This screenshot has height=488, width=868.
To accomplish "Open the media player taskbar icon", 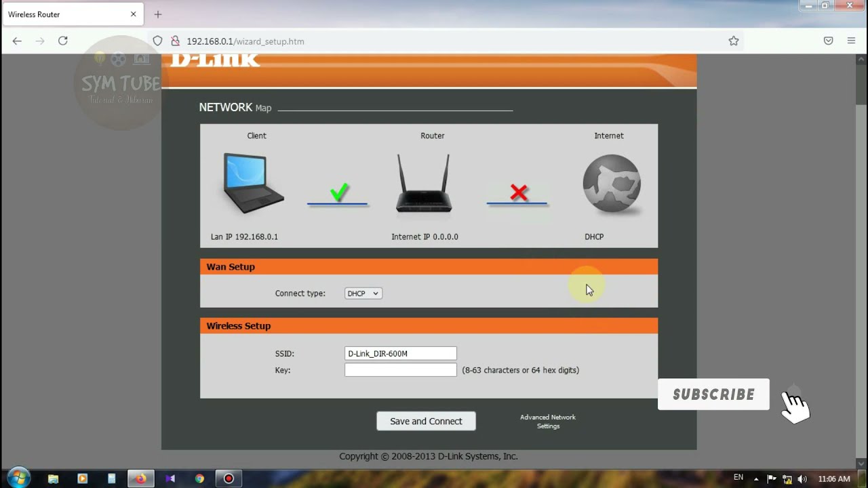I will (x=83, y=479).
